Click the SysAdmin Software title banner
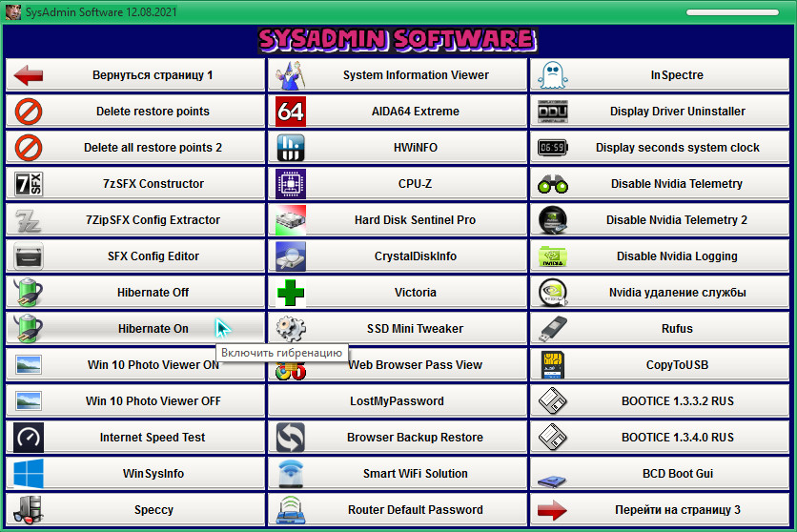This screenshot has width=797, height=532. 397,40
